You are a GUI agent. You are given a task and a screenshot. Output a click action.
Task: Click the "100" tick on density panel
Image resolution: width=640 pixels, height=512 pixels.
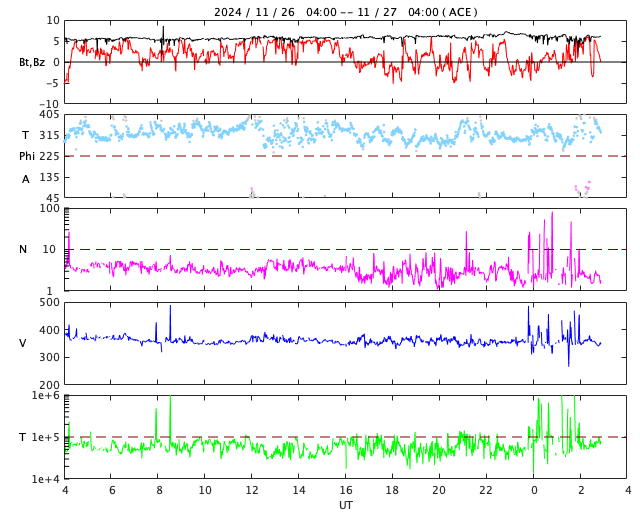click(50, 208)
